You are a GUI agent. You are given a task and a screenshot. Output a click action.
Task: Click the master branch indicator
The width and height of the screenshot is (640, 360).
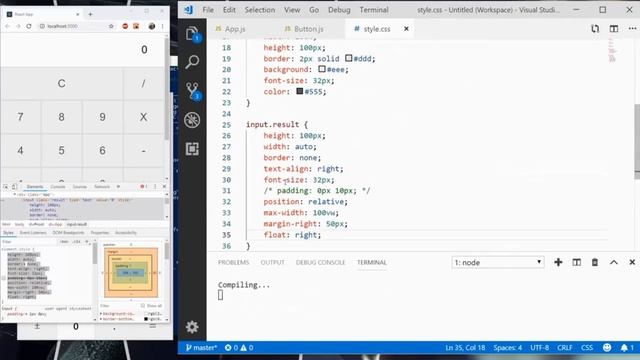(201, 347)
